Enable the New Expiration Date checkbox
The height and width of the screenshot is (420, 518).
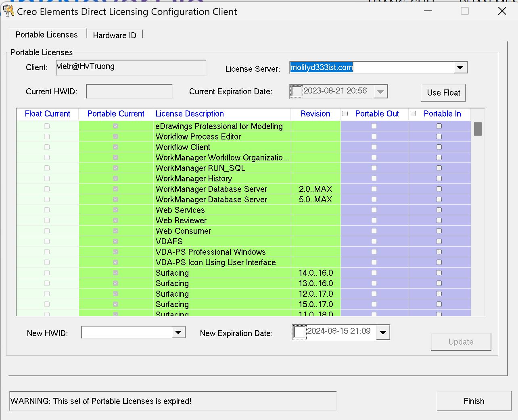[299, 332]
